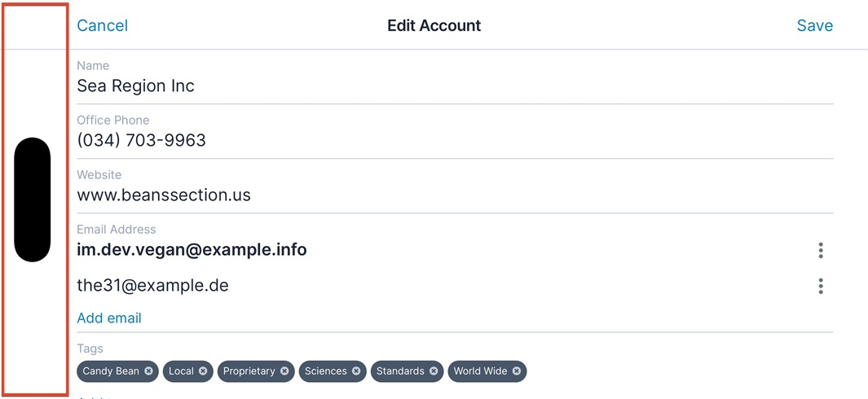The width and height of the screenshot is (868, 399).
Task: Click the Add email link
Action: coord(109,318)
